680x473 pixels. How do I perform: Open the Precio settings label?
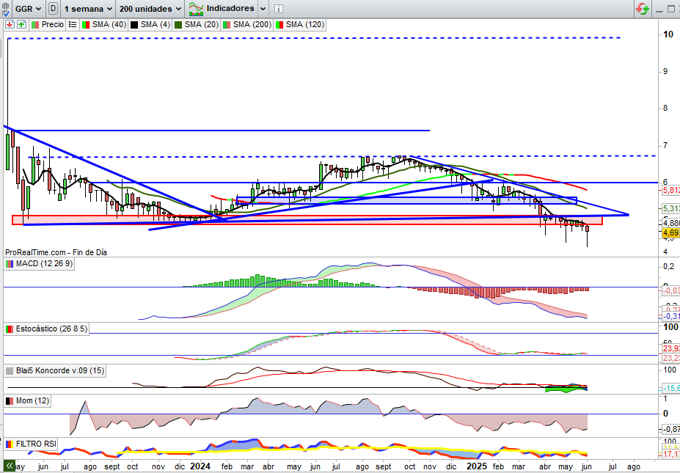click(52, 25)
